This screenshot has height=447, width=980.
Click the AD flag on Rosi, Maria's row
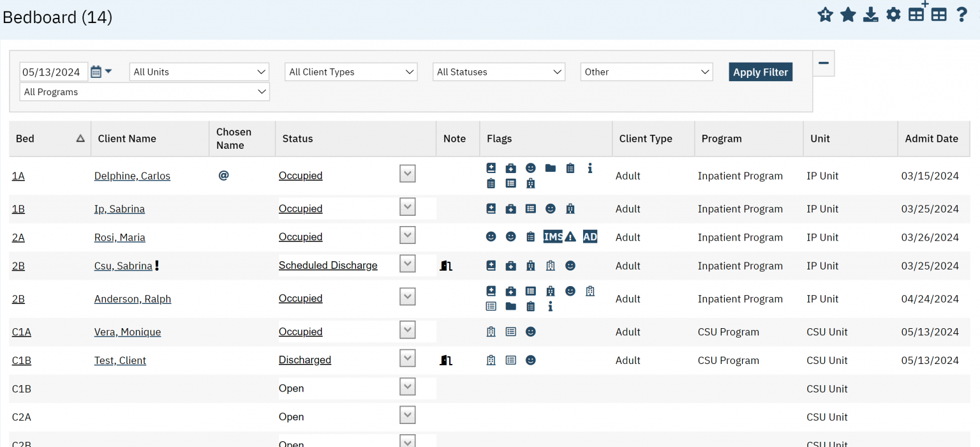click(x=590, y=237)
